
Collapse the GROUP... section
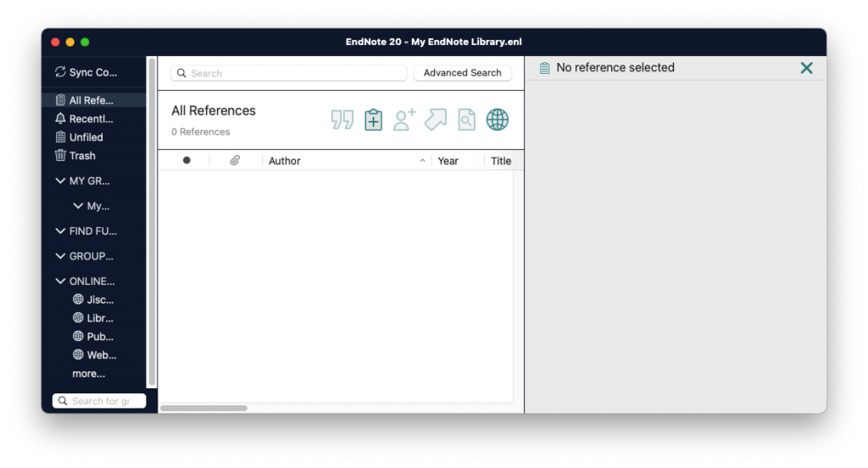60,256
